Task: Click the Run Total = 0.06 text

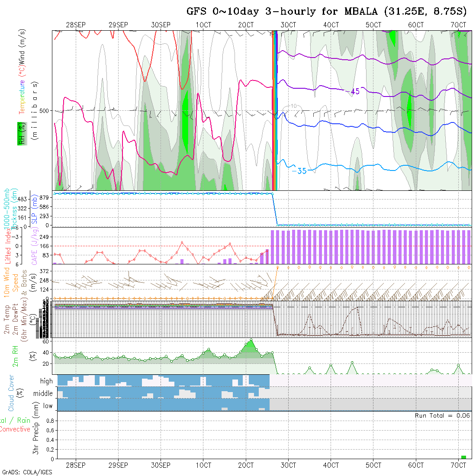Action: pos(442,415)
